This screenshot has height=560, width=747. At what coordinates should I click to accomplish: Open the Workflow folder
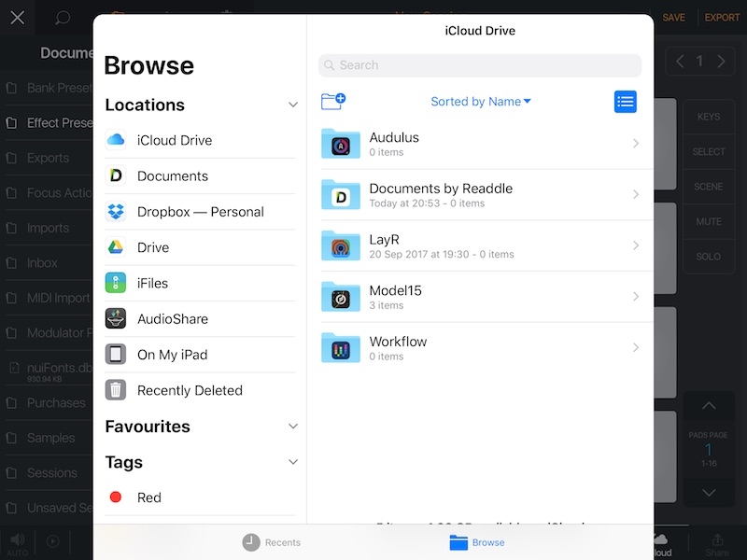click(x=486, y=347)
